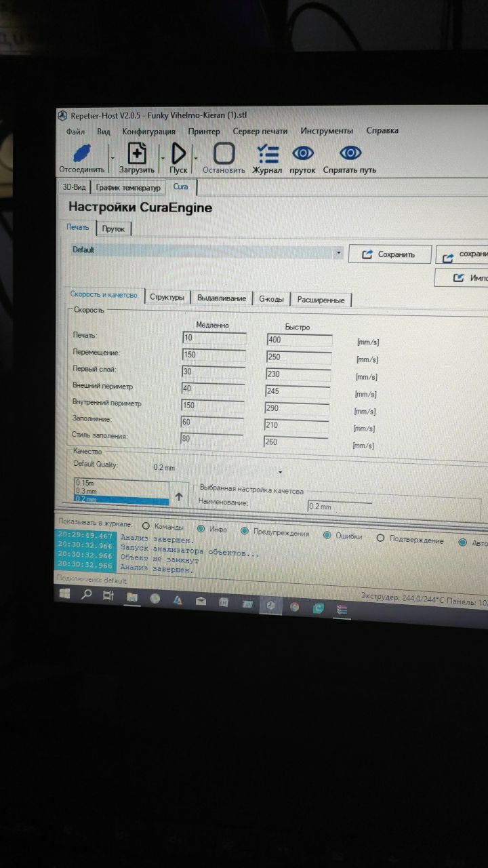Click the Перемещение slow speed field
The width and height of the screenshot is (488, 868).
(x=213, y=355)
